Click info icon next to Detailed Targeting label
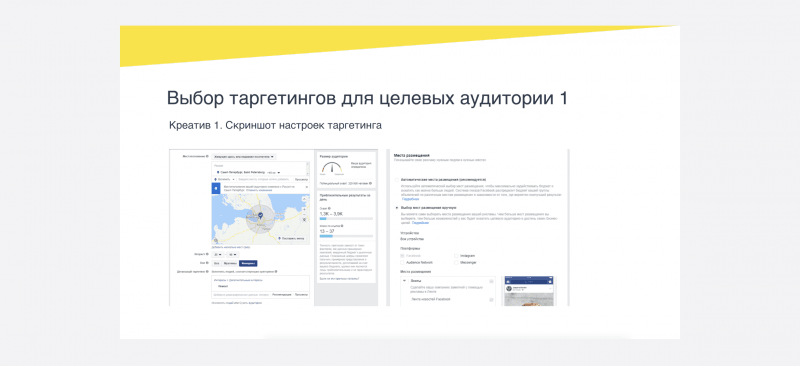This screenshot has height=366, width=800. click(207, 272)
